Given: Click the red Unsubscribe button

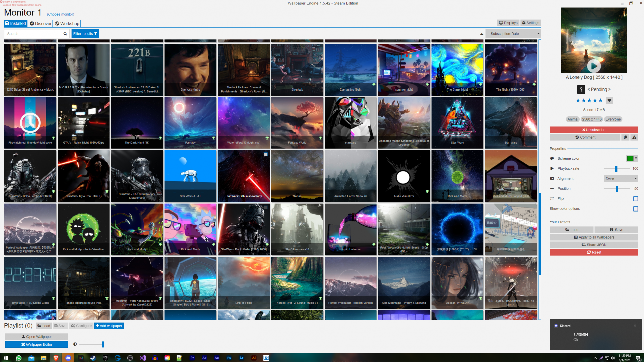Looking at the screenshot, I should point(594,130).
